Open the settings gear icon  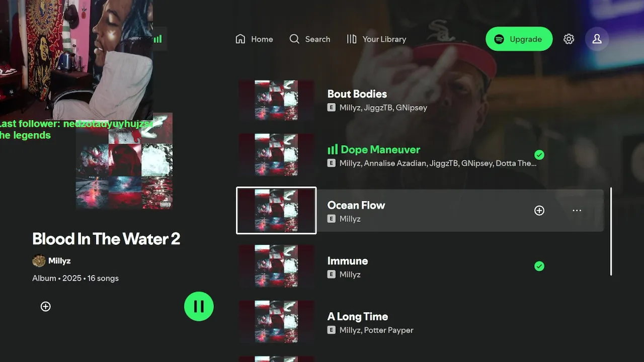[x=569, y=39]
